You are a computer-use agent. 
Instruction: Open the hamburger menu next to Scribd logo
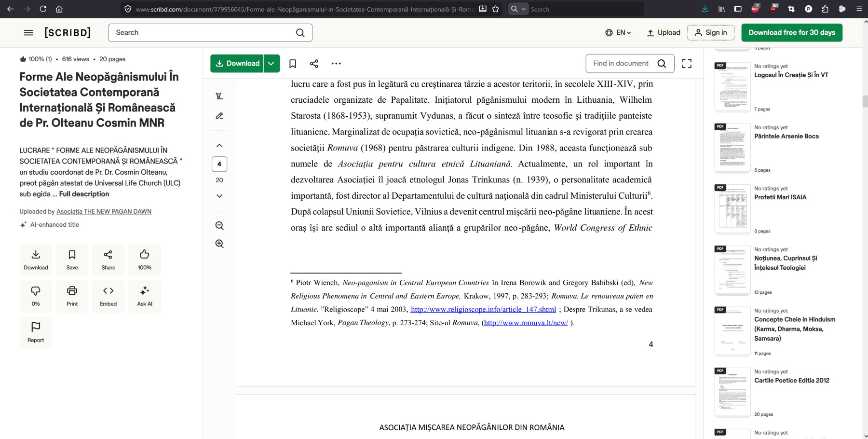(x=28, y=33)
